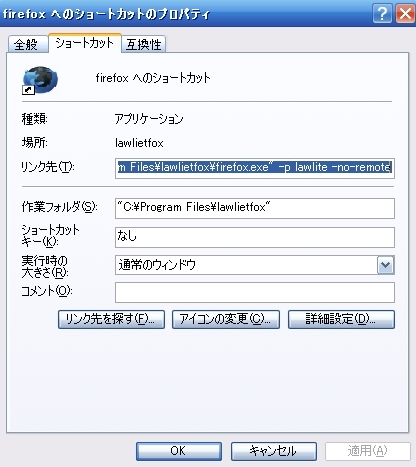Open the 互換性 tab
Image resolution: width=416 pixels, height=467 pixels.
coord(144,44)
